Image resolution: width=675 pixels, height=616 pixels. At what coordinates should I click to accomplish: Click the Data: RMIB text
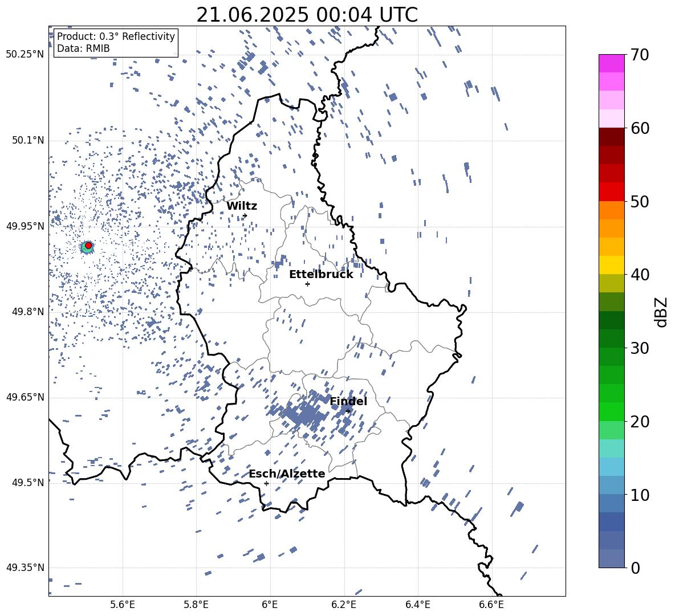point(83,48)
